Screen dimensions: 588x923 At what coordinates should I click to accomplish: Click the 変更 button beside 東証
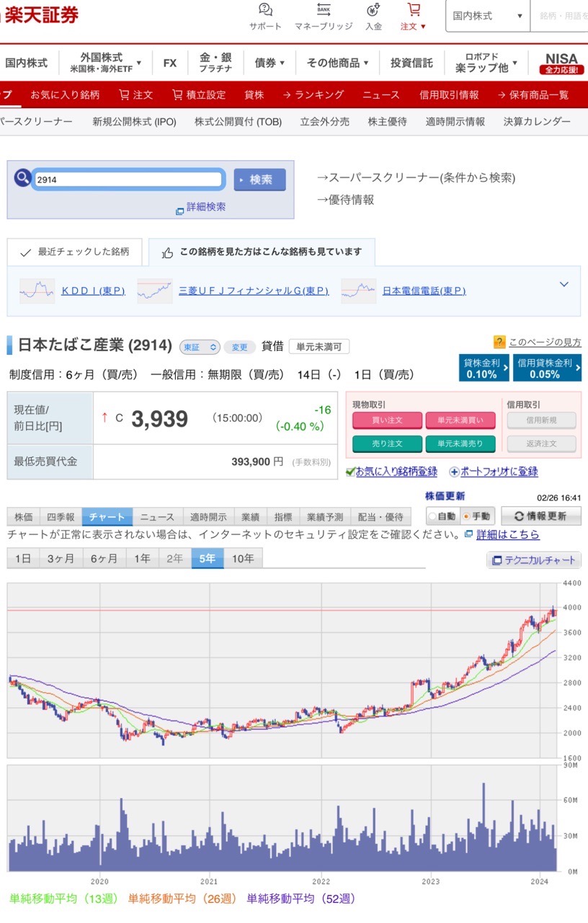[240, 347]
